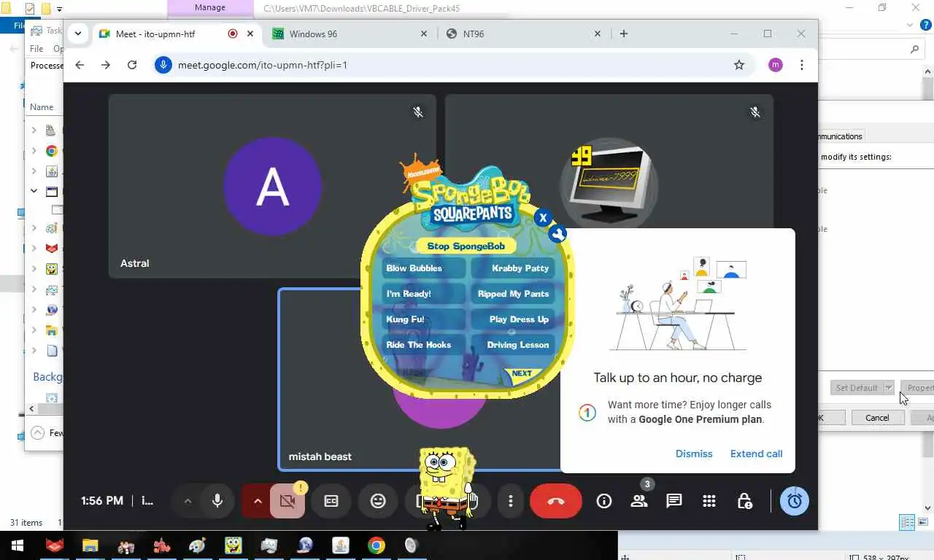Screen dimensions: 934x560
Task: Open File menu in Task Manager
Action: click(36, 49)
